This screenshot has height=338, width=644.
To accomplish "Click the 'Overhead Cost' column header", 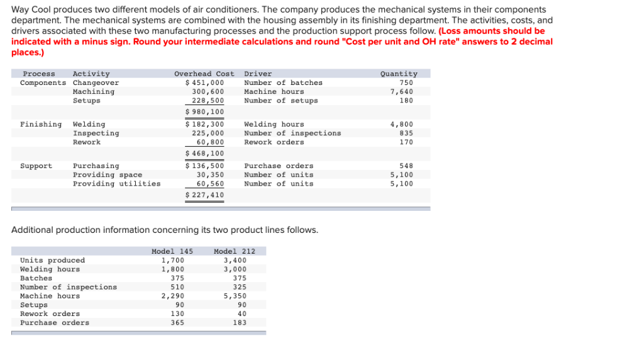I will point(204,74).
